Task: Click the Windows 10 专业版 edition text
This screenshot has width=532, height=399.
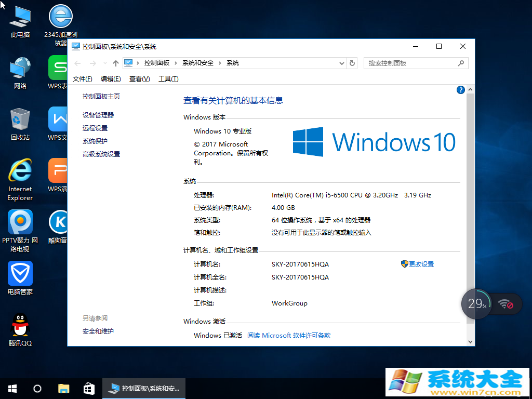Action: coord(222,131)
